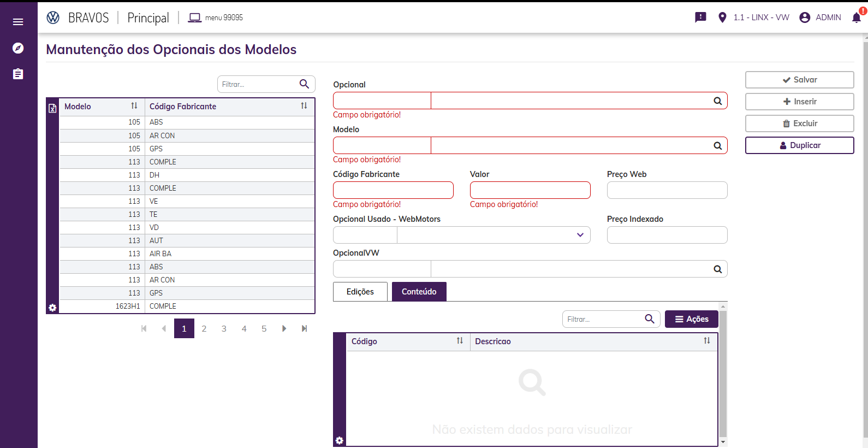Click the Código Fabricante input field
The height and width of the screenshot is (448, 868).
393,190
